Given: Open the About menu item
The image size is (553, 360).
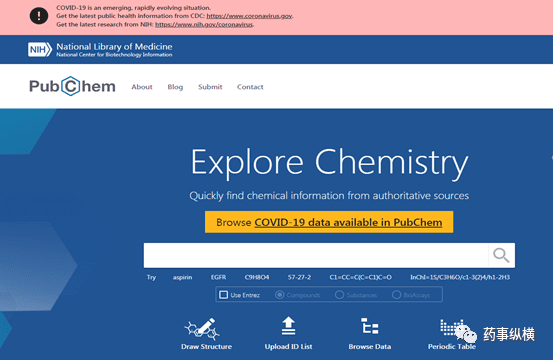Looking at the screenshot, I should tap(142, 87).
